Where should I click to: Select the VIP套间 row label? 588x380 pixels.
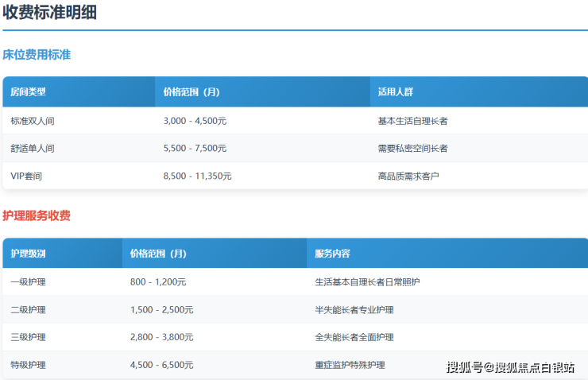tap(26, 176)
